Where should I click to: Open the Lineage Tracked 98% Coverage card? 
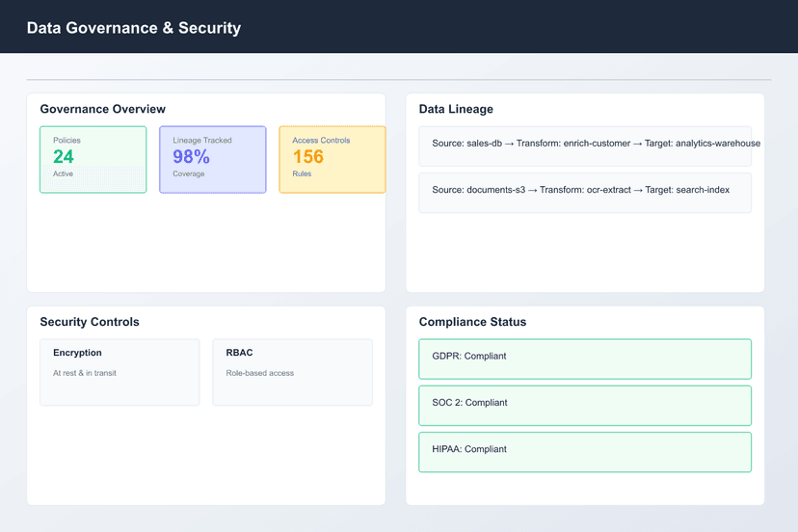pyautogui.click(x=213, y=159)
